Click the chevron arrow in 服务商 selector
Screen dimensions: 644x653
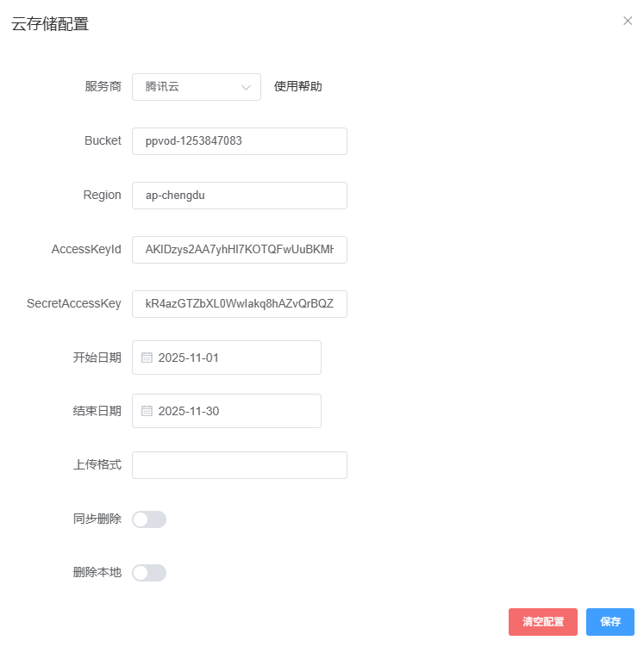click(246, 87)
